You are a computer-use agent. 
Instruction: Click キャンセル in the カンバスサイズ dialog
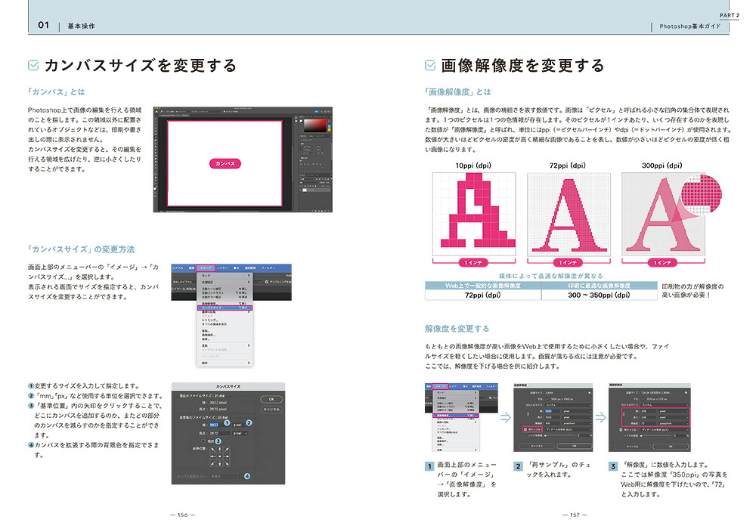pos(271,410)
